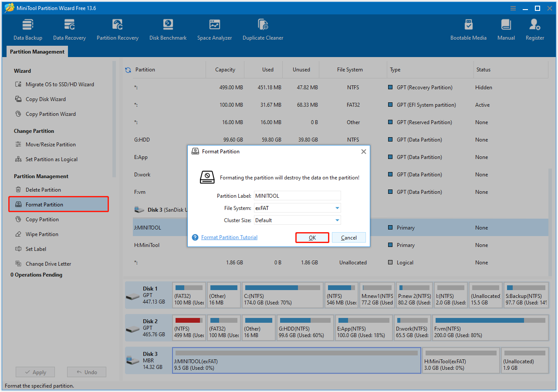Start Duplicate Cleaner
Screen dimensions: 558x392
tap(263, 29)
